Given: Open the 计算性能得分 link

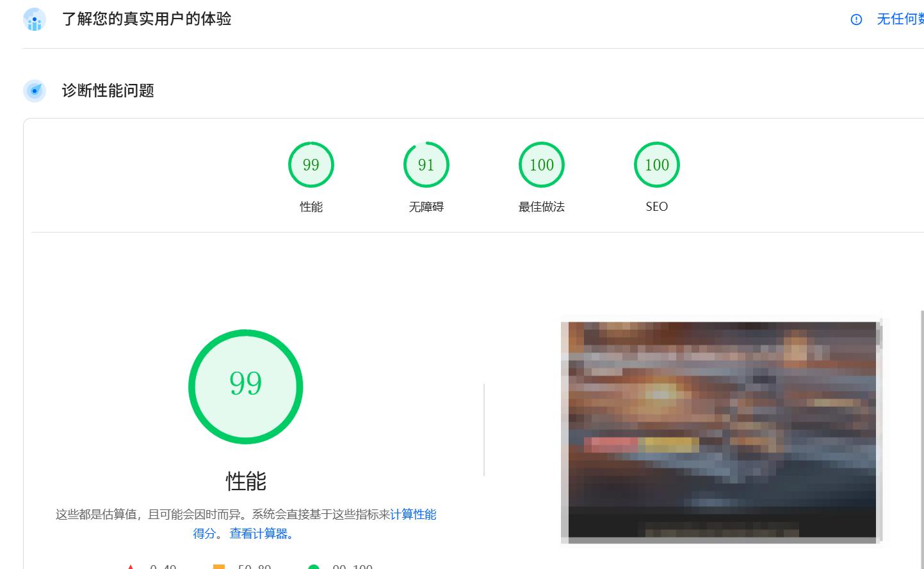Looking at the screenshot, I should point(414,514).
